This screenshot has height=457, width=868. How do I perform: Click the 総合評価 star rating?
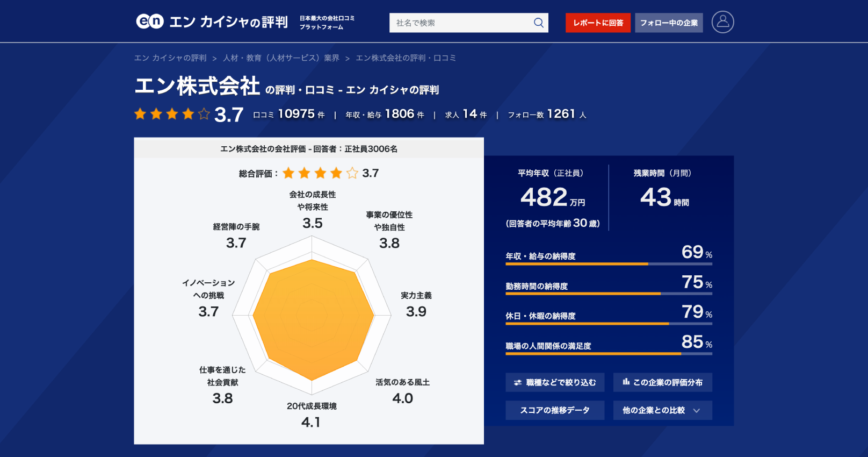pos(320,173)
